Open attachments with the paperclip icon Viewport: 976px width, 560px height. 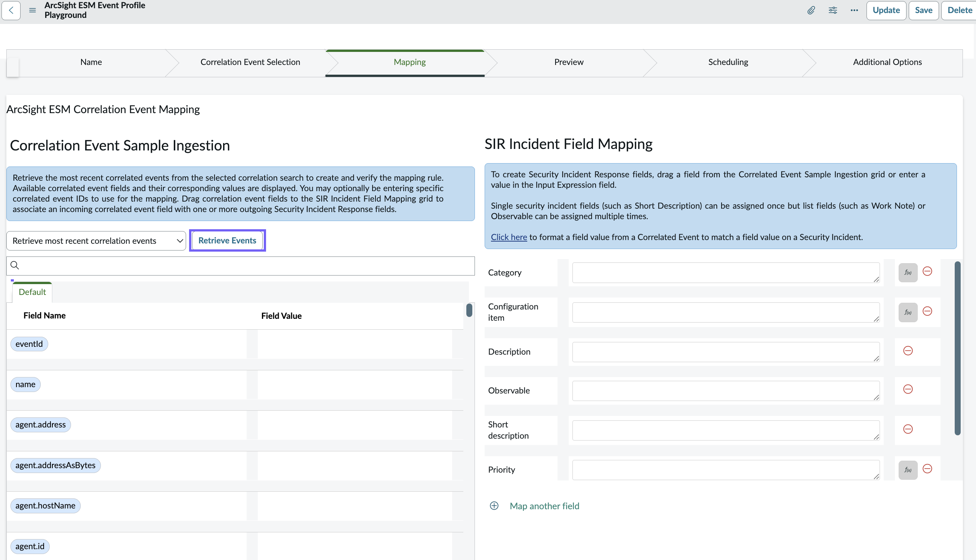811,10
